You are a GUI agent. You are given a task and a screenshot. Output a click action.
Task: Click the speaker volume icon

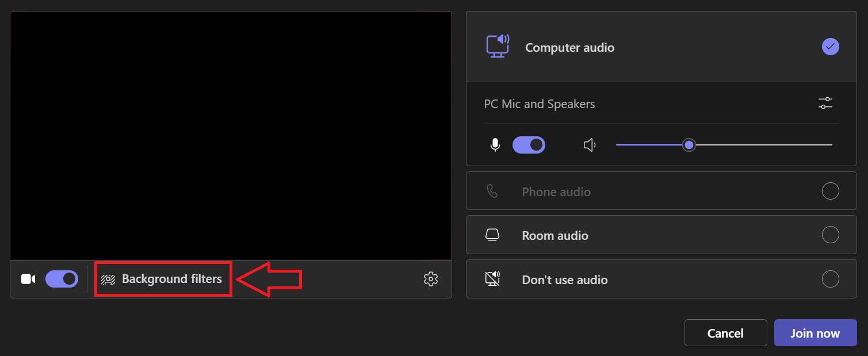point(590,145)
